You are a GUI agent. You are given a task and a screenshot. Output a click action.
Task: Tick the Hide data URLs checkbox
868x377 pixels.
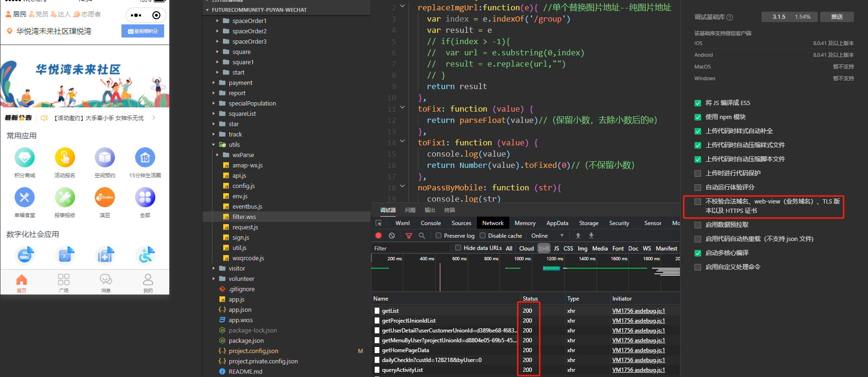[x=458, y=248]
